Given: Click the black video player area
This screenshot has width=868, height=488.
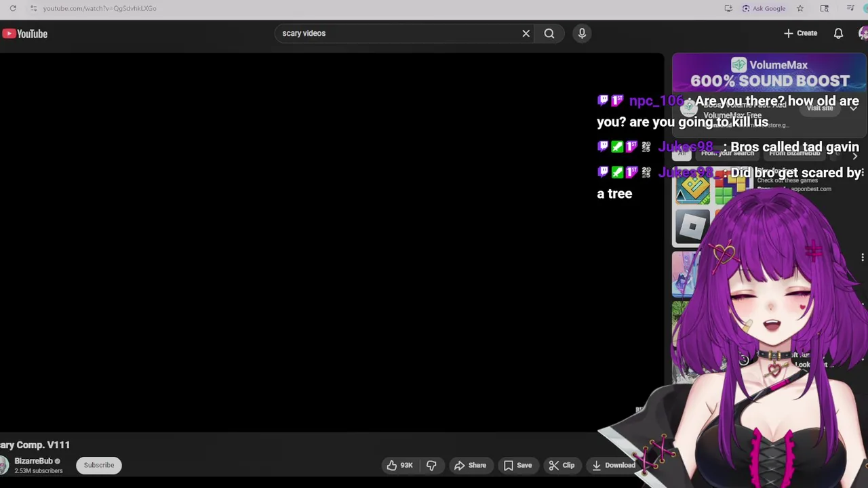Looking at the screenshot, I should point(332,243).
